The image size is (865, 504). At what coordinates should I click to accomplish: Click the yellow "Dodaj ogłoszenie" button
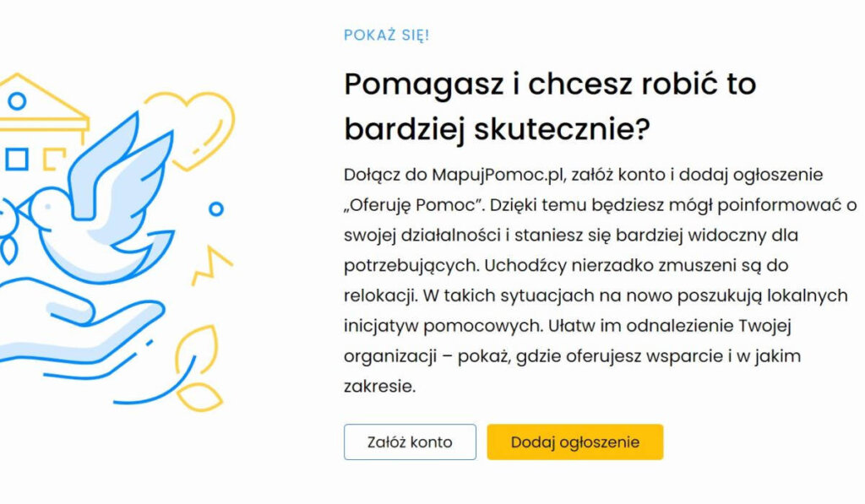574,442
